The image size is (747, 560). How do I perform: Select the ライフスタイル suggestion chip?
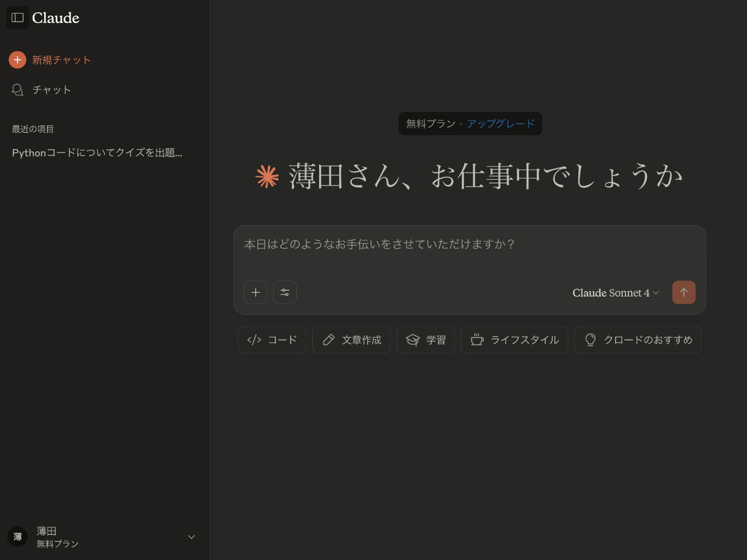point(514,340)
